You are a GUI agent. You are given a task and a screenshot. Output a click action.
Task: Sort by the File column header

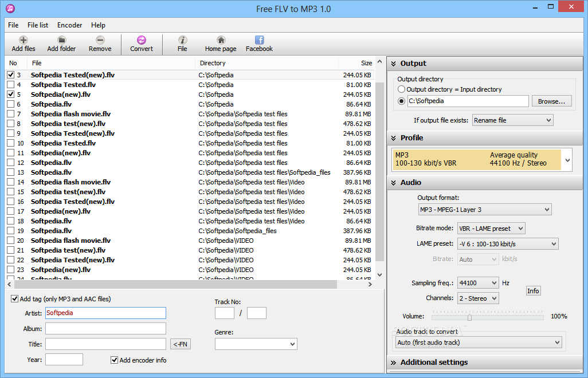(112, 63)
